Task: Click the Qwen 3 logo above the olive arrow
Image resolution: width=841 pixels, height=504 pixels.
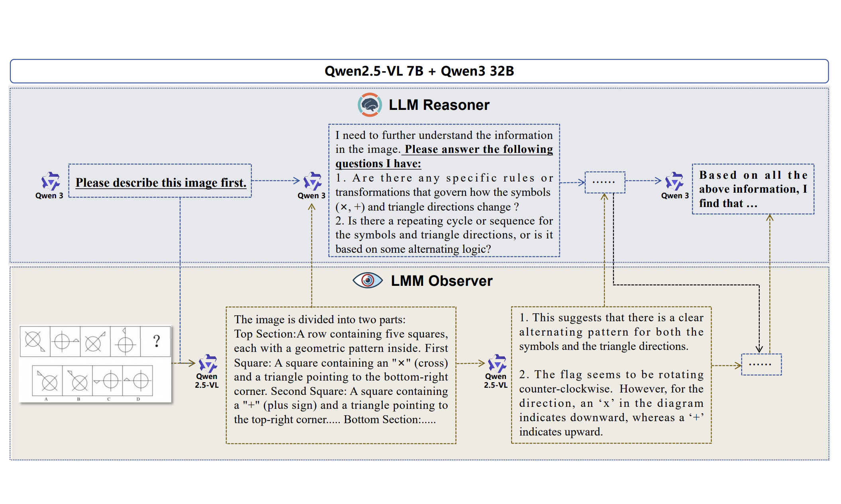Action: (312, 182)
